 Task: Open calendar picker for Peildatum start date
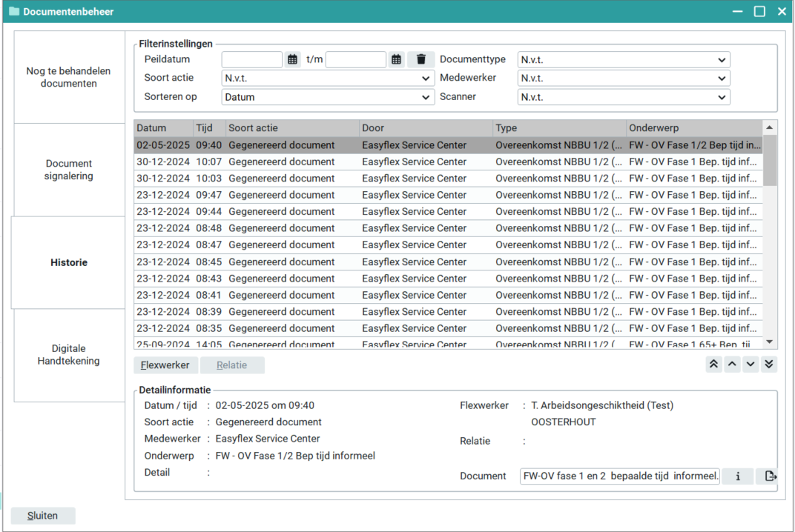tap(292, 60)
